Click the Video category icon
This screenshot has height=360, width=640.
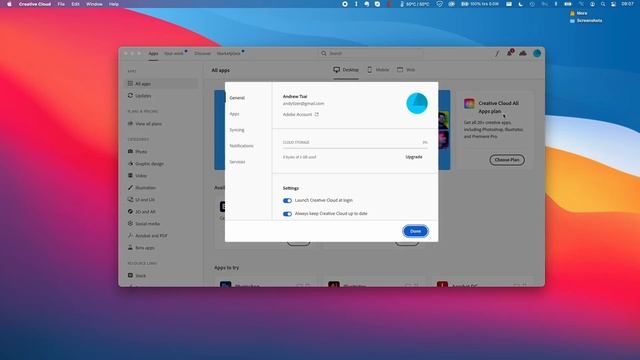[130, 176]
